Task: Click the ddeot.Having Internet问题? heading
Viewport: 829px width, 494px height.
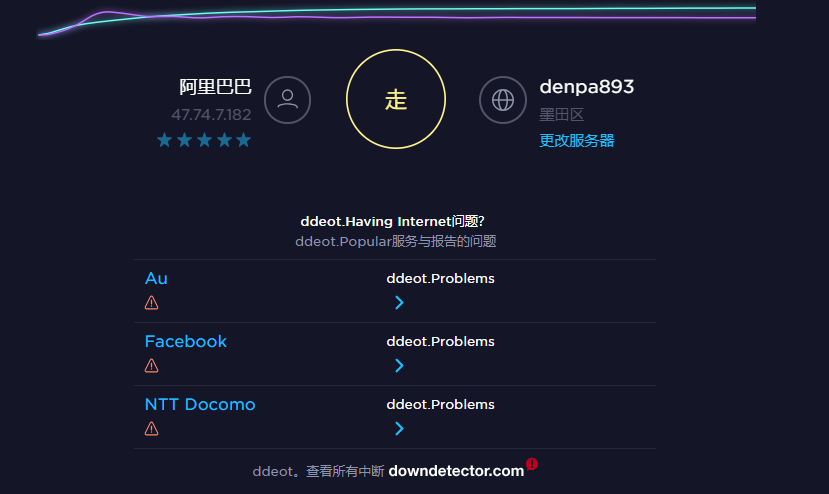Action: pos(392,221)
